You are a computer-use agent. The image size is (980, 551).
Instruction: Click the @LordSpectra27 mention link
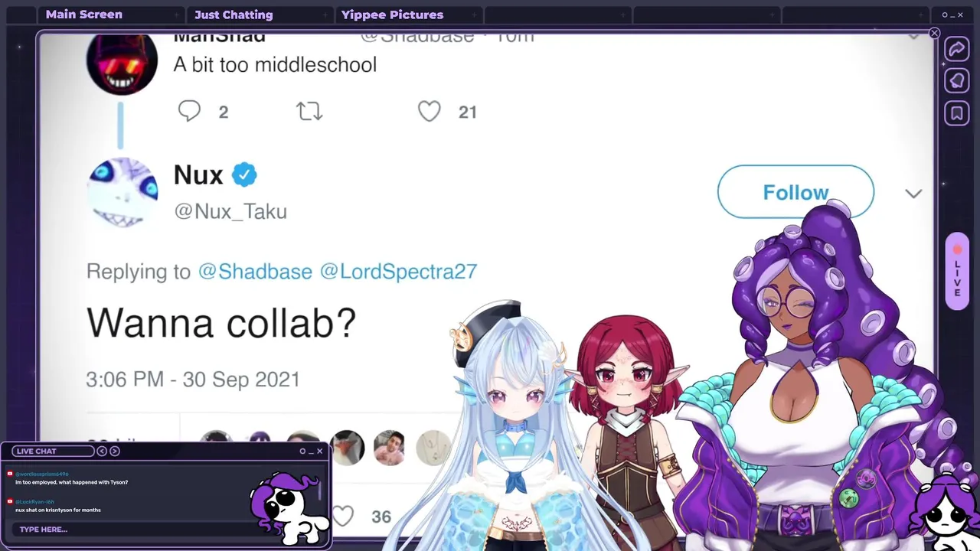pyautogui.click(x=398, y=272)
